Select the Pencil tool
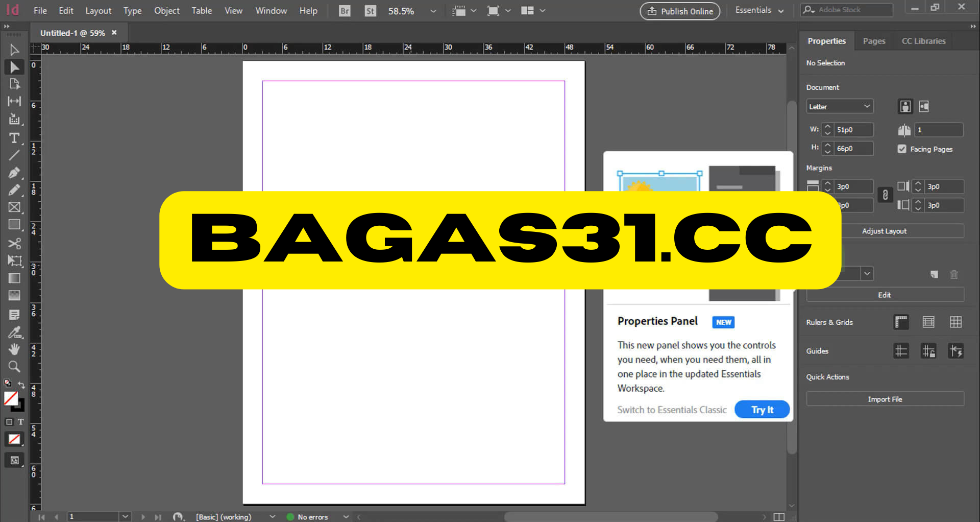 pos(14,190)
